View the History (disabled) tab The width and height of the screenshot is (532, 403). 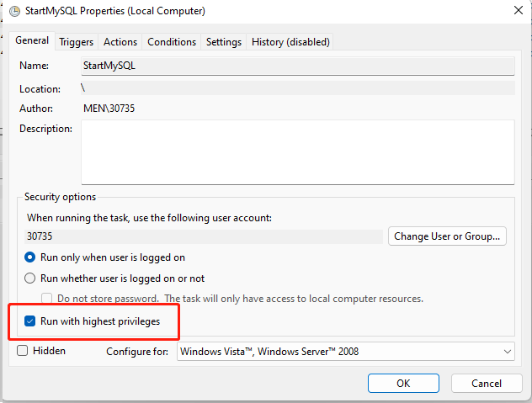click(290, 42)
